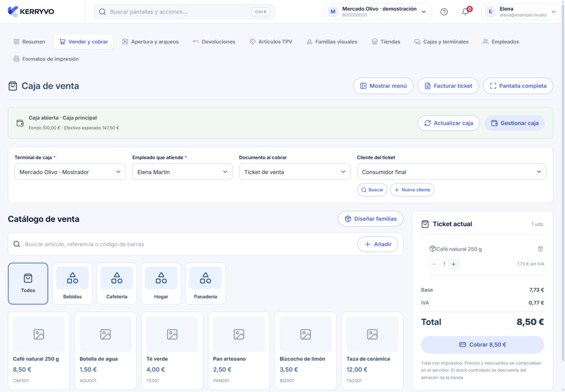Go to the Resumen tab
565x392 pixels.
[x=30, y=41]
